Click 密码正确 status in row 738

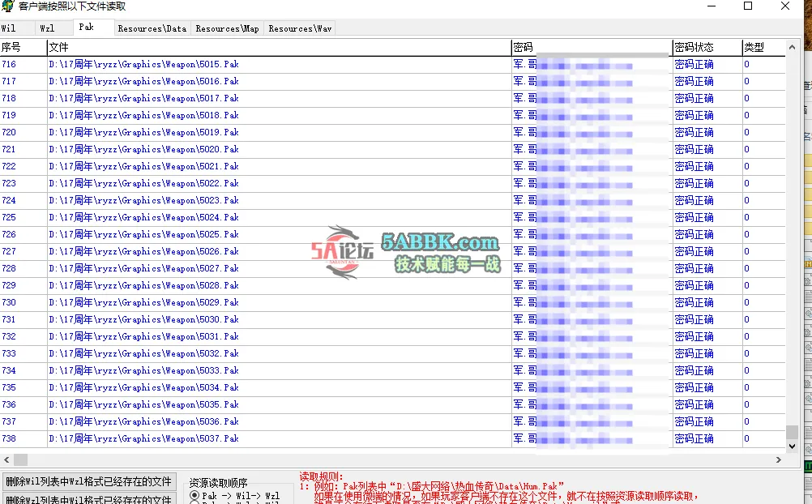[x=694, y=438]
